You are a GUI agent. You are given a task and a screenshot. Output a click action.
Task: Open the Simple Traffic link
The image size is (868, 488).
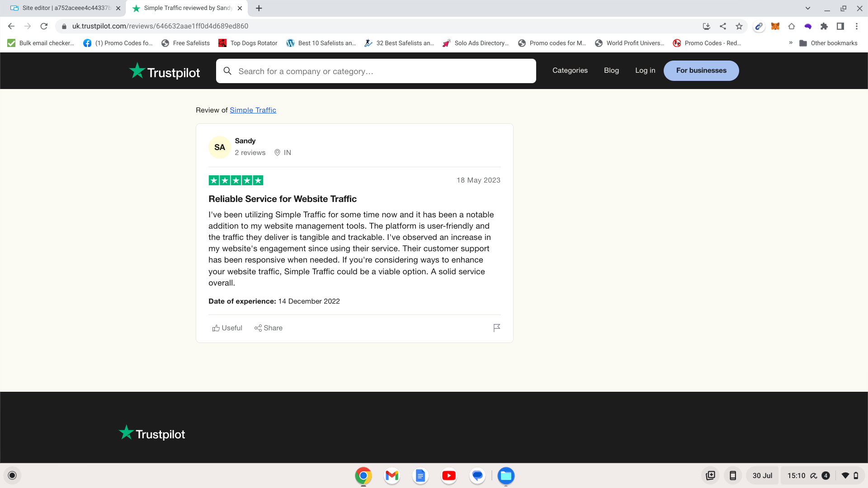coord(253,110)
